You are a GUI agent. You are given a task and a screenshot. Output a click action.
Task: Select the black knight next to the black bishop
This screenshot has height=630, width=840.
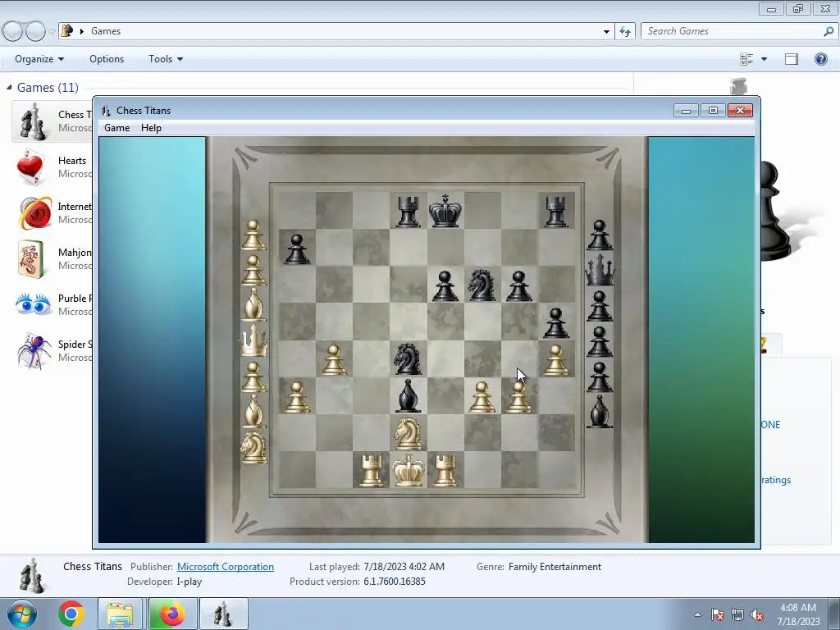point(408,359)
